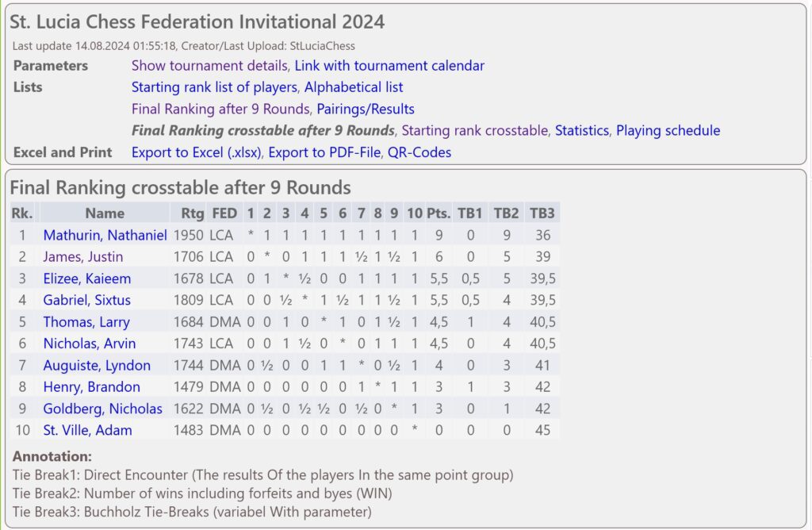The height and width of the screenshot is (530, 812).
Task: Select player James, Justin
Action: tap(82, 257)
